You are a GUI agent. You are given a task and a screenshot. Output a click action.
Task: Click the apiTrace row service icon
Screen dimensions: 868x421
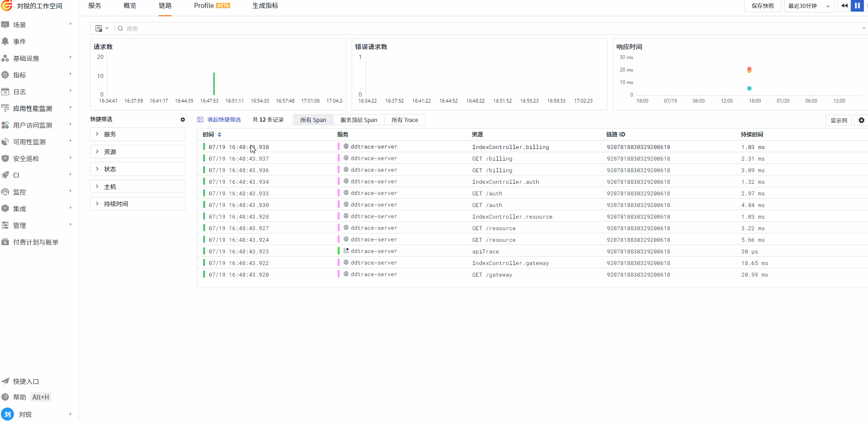pyautogui.click(x=346, y=251)
